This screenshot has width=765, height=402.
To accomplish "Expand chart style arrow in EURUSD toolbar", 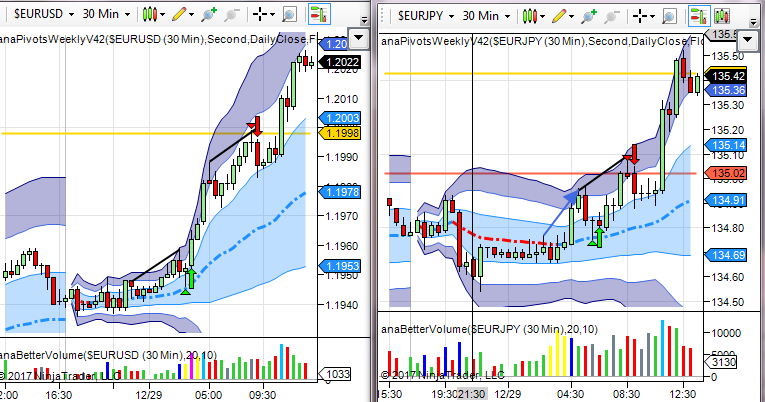I will click(162, 15).
